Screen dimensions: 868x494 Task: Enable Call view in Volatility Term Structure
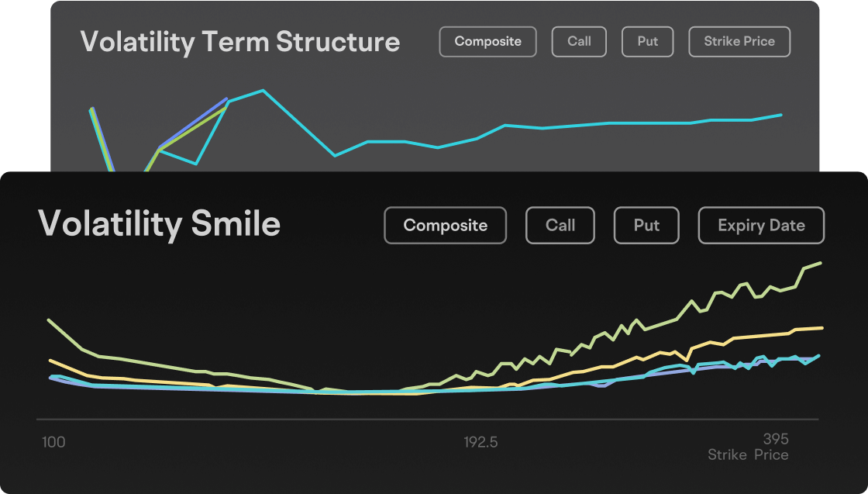tap(579, 41)
